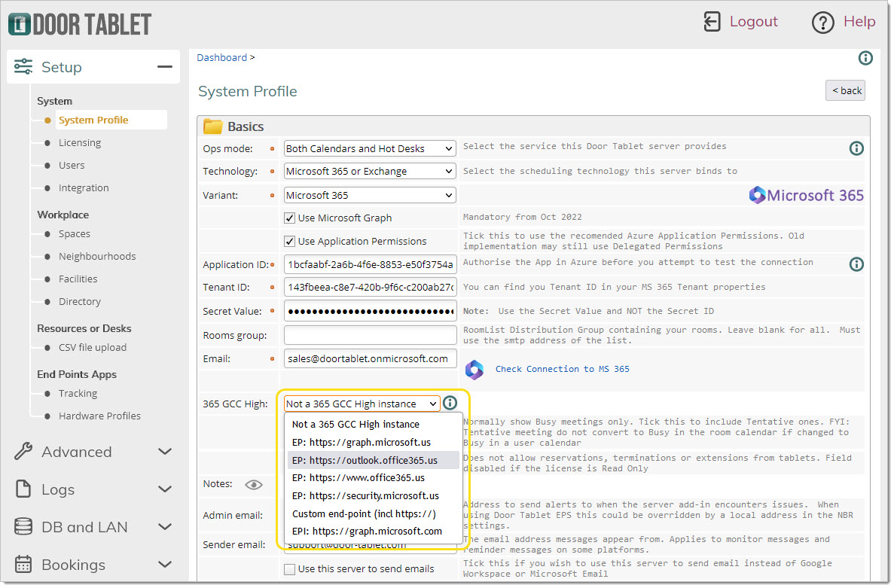Click the Basics folder icon
894x588 pixels.
pyautogui.click(x=212, y=126)
